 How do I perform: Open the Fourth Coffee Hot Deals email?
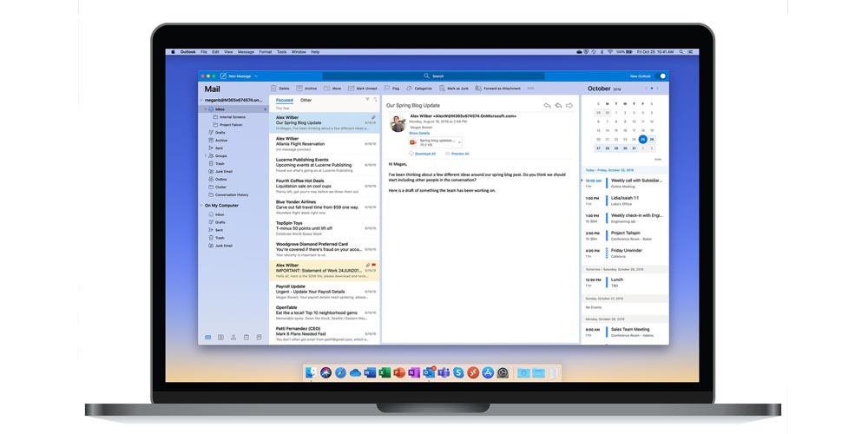pos(325,186)
